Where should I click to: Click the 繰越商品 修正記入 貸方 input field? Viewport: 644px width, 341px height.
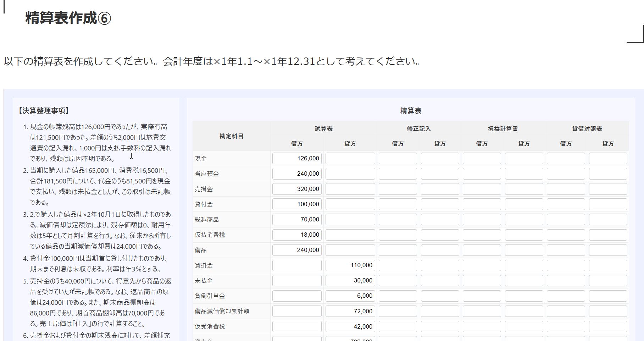(x=440, y=220)
